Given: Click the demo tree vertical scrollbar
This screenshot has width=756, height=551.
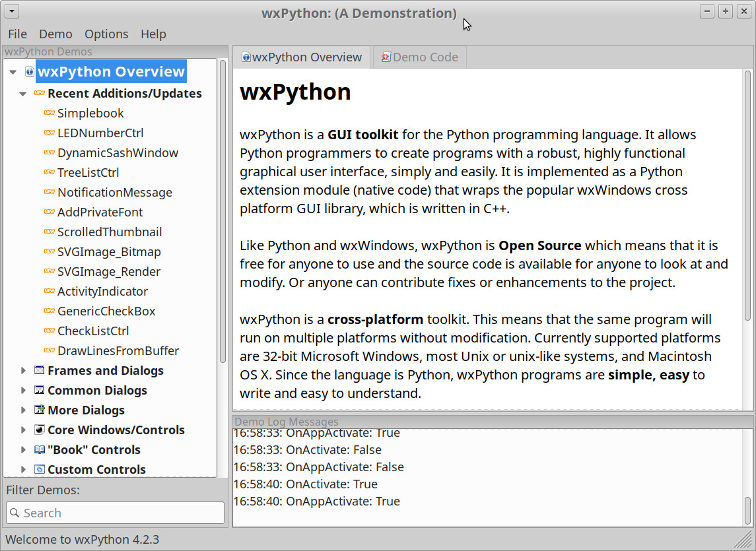Looking at the screenshot, I should point(223,211).
